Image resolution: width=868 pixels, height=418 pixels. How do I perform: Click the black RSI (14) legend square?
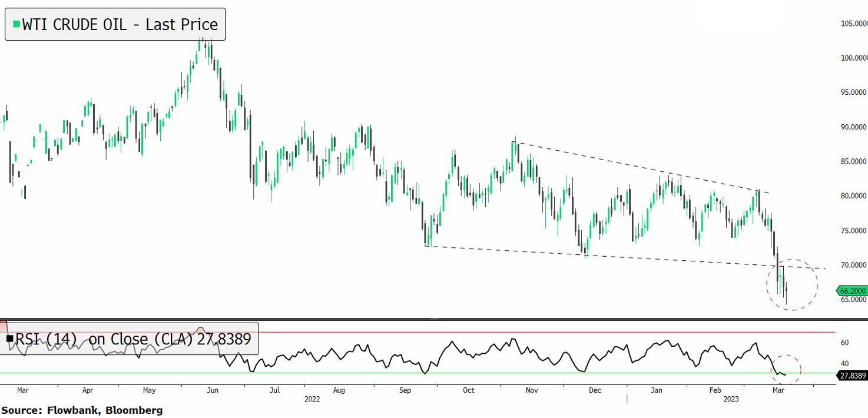pyautogui.click(x=9, y=339)
